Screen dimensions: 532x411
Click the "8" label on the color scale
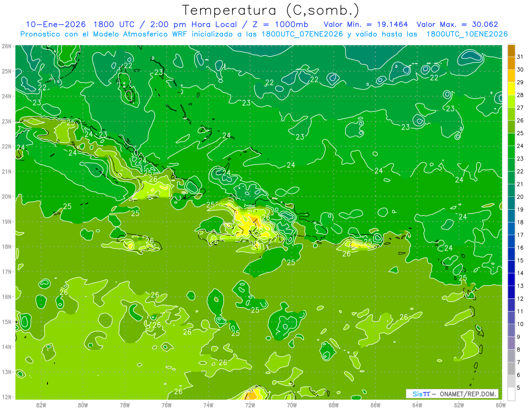[x=519, y=349]
